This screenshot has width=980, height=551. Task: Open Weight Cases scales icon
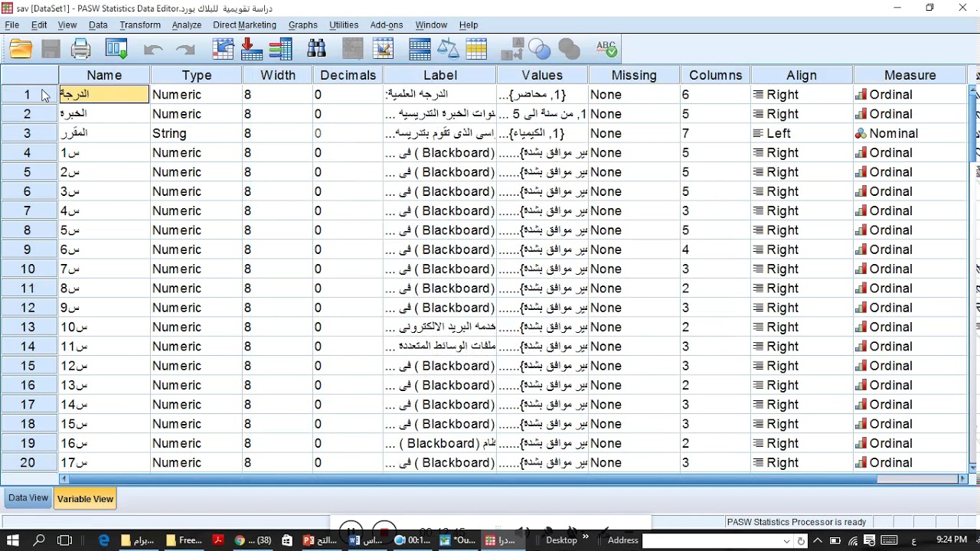coord(448,50)
